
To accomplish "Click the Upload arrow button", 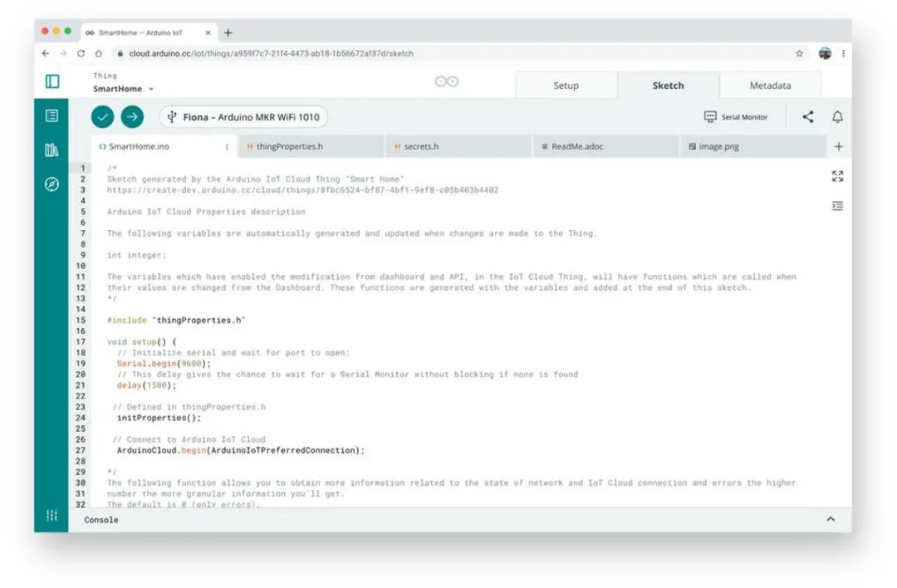I will pyautogui.click(x=132, y=116).
